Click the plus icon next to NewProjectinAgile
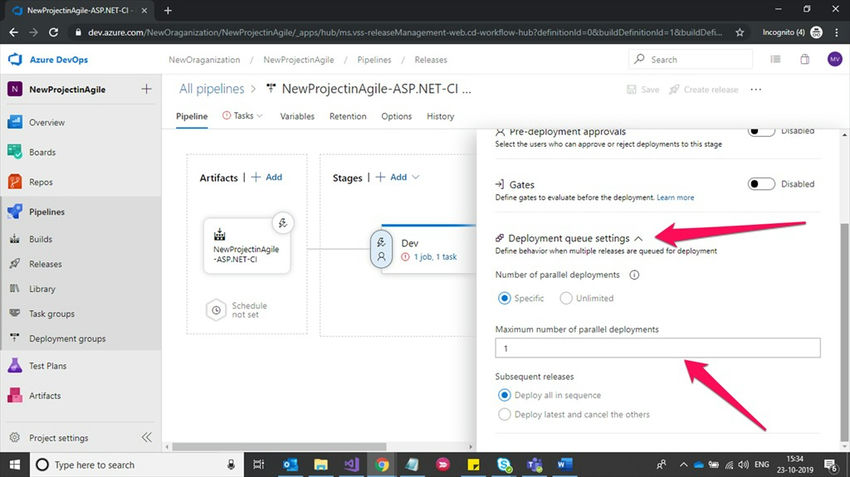The height and width of the screenshot is (477, 850). (x=146, y=89)
